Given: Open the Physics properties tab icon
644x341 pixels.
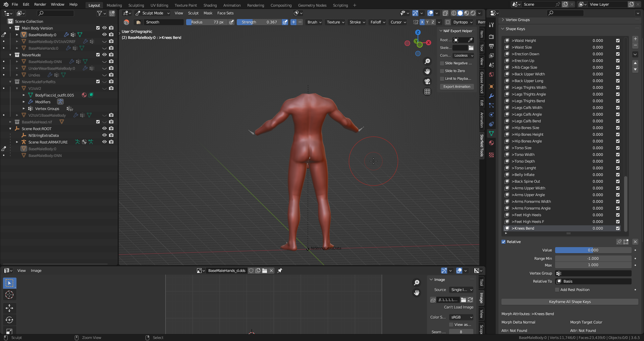Looking at the screenshot, I should point(491,115).
